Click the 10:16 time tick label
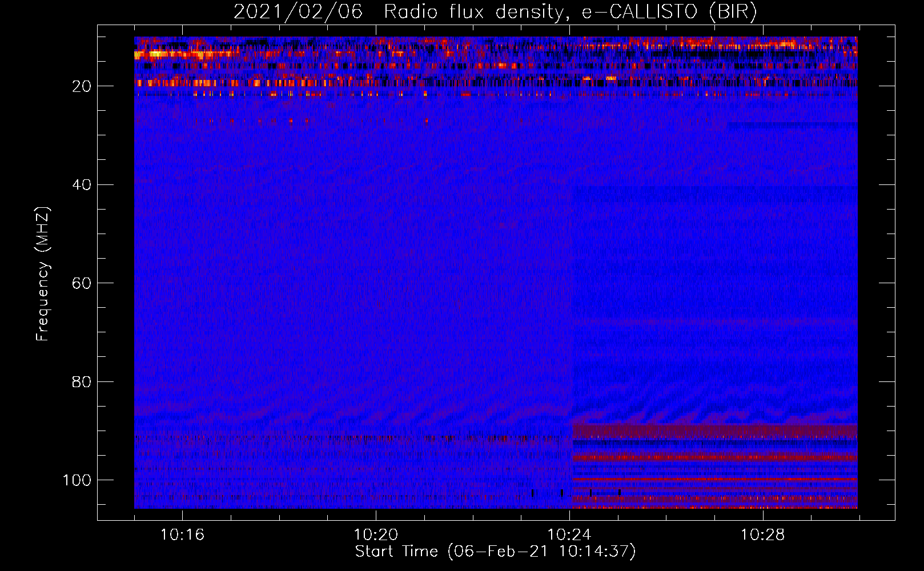The image size is (924, 571). pos(182,535)
